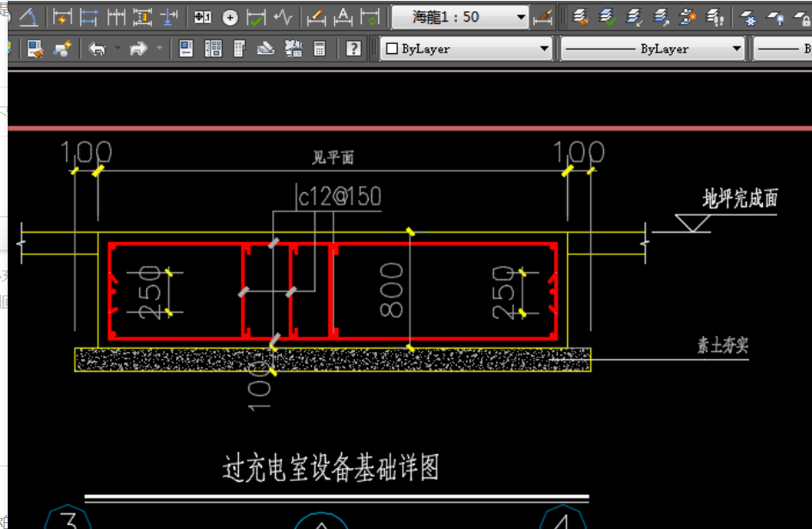Screen dimensions: 812x529
Task: Open the Dimension Style manager brush icon
Action: pos(543,17)
